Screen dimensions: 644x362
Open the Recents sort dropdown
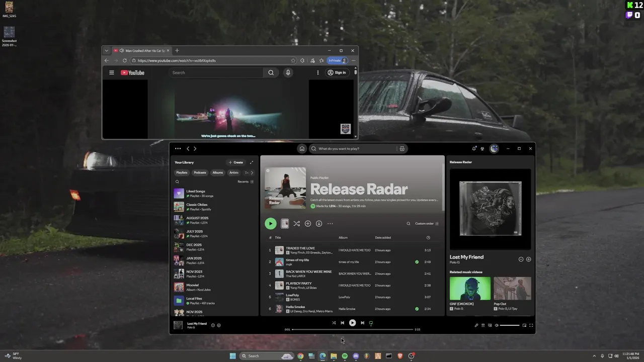click(246, 182)
